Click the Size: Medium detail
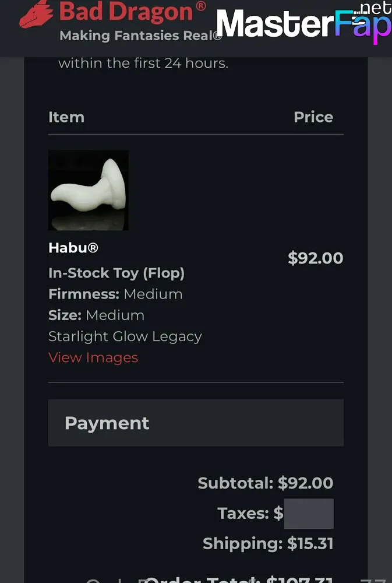 point(97,315)
